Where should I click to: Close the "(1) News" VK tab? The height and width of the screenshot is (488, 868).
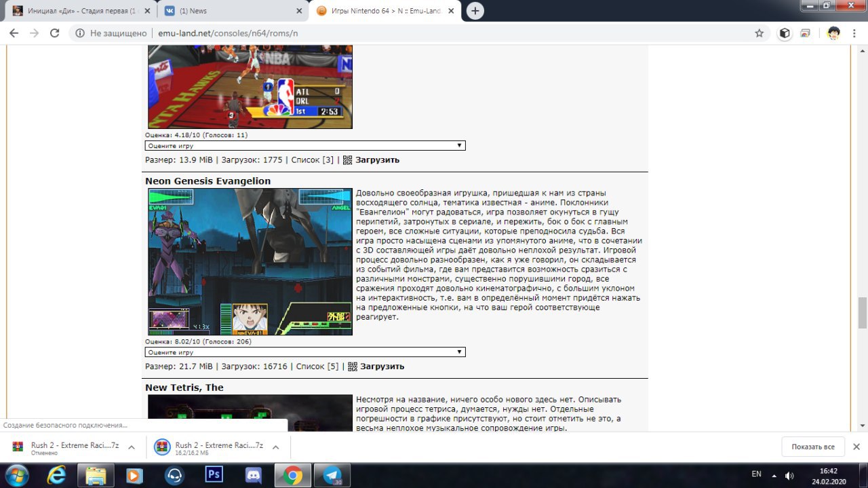(299, 11)
